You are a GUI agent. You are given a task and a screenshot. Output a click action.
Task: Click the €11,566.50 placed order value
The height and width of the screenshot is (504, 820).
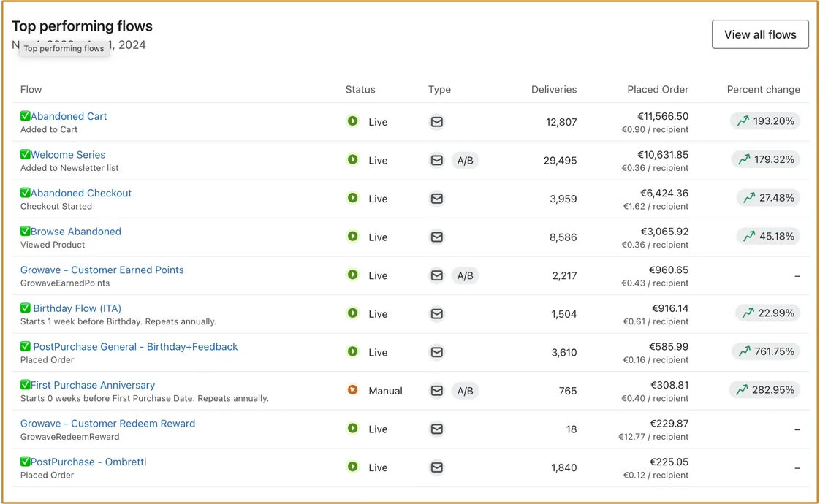pyautogui.click(x=663, y=116)
